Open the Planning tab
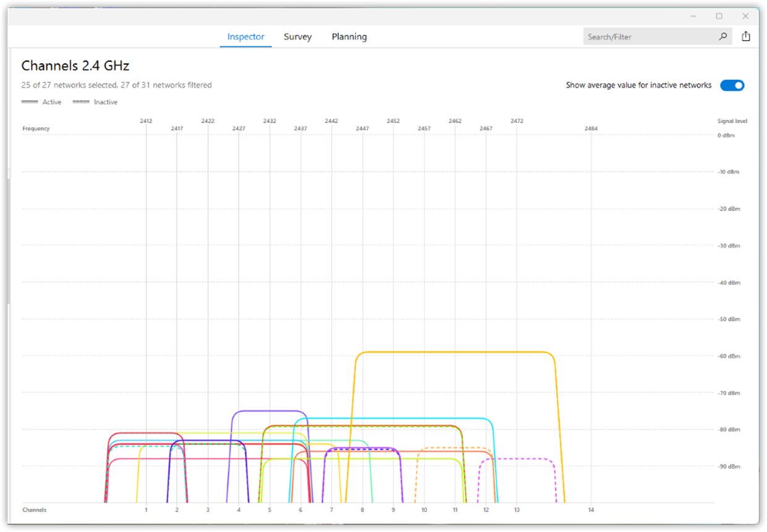This screenshot has height=532, width=767. coord(349,36)
